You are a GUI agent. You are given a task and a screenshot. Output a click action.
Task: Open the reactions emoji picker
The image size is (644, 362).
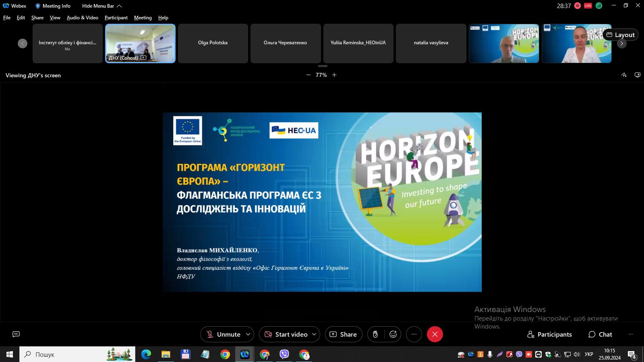393,334
